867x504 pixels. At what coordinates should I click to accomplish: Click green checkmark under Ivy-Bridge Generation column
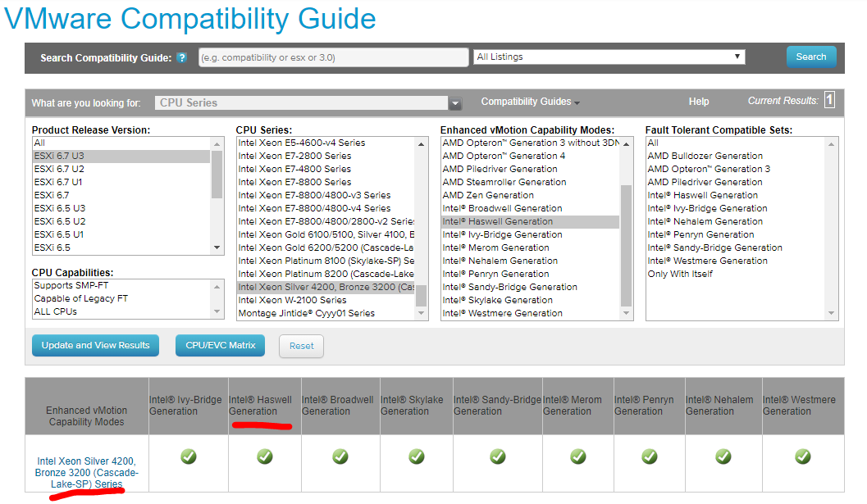(x=189, y=456)
